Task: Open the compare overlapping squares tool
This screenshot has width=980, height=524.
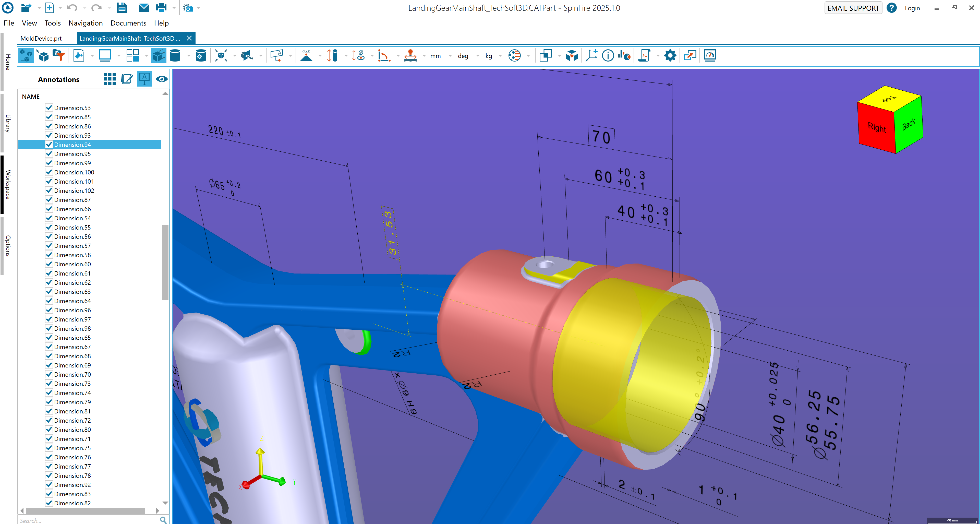Action: click(546, 56)
